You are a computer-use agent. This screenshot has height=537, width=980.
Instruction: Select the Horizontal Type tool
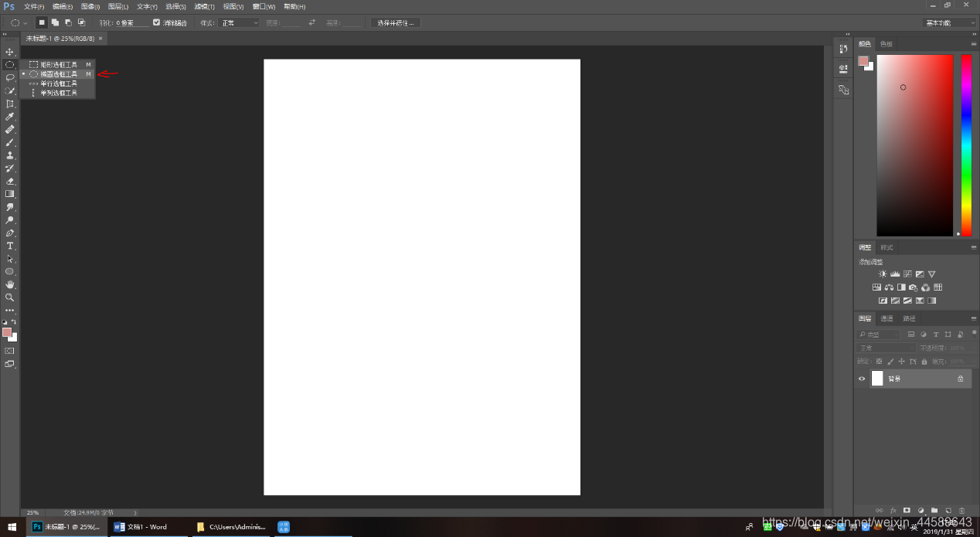click(10, 246)
